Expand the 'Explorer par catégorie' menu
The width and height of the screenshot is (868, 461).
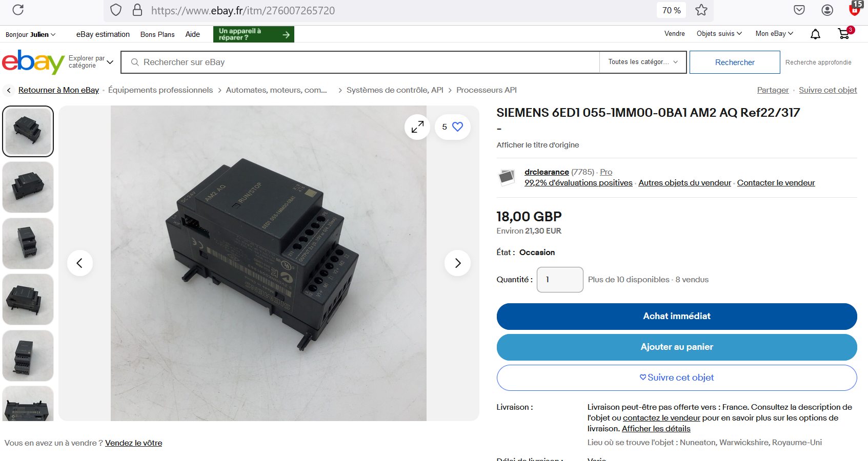91,62
